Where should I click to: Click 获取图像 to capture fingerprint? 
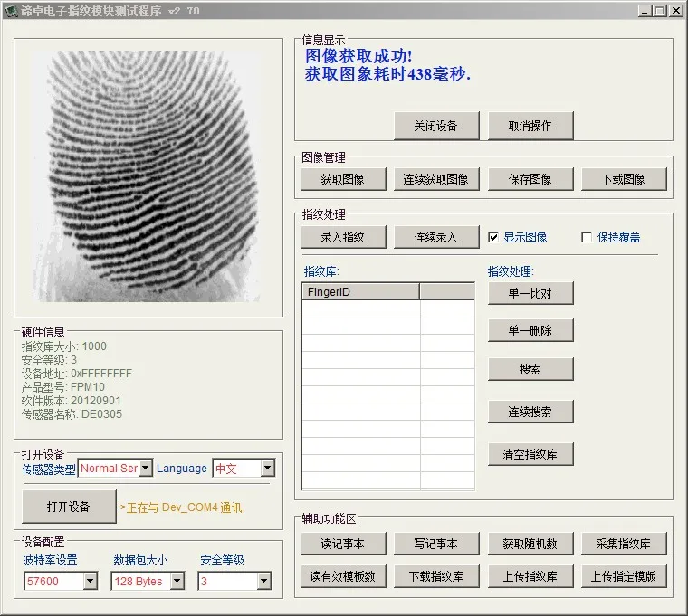(343, 179)
